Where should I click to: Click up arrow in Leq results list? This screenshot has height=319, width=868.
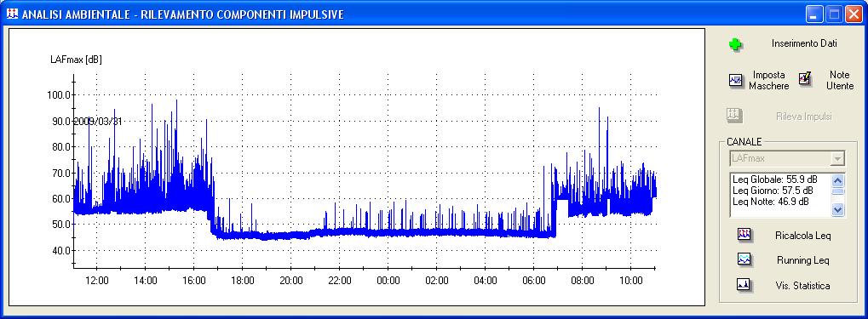click(x=837, y=180)
